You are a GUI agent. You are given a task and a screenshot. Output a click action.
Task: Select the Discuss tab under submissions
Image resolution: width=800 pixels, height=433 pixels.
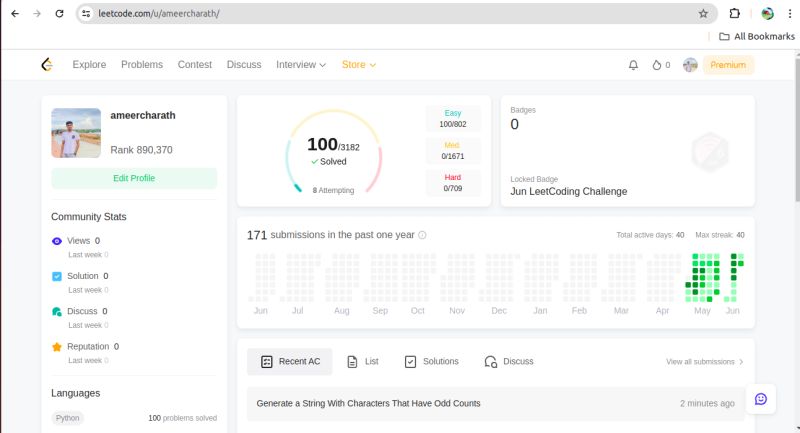pyautogui.click(x=509, y=361)
